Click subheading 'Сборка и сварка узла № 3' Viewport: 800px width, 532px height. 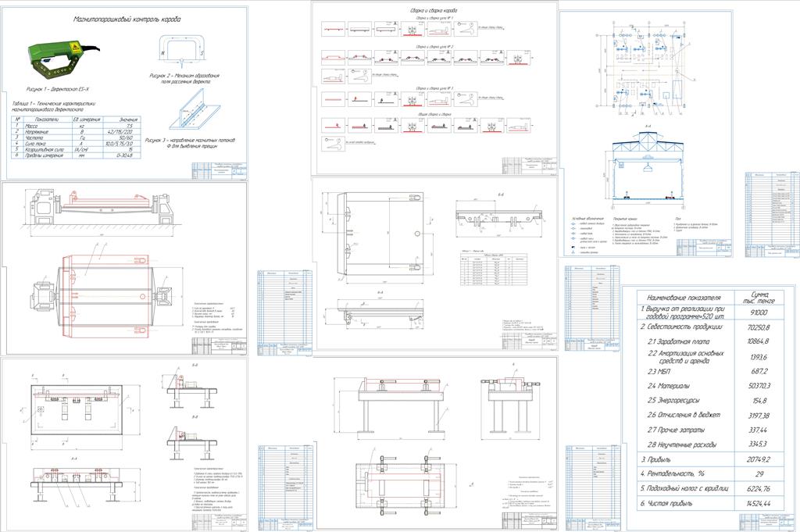[434, 88]
